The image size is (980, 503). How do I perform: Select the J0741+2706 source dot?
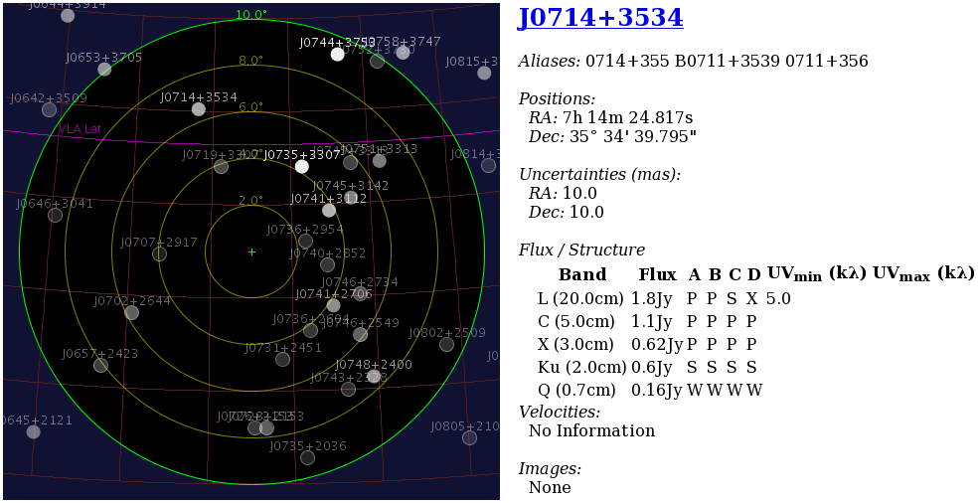click(x=334, y=305)
